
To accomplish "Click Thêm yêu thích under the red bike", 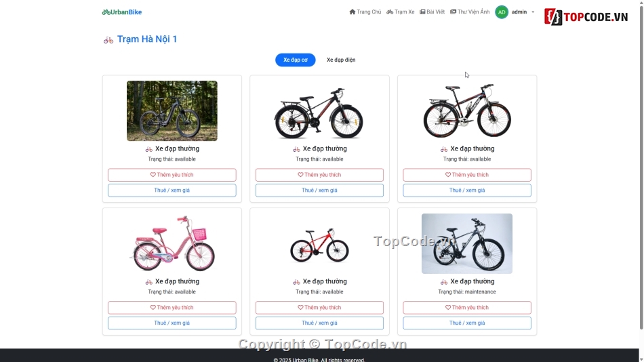I will (x=319, y=307).
